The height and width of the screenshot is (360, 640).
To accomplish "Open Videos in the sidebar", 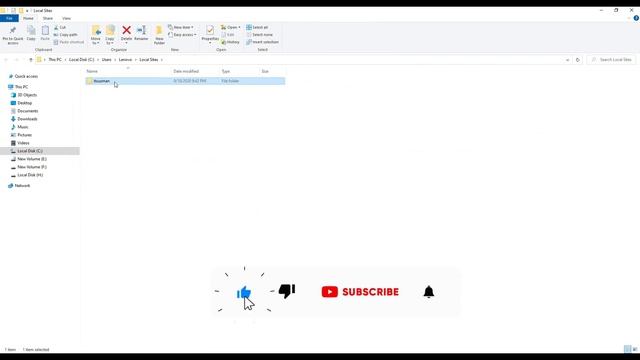I will point(23,143).
